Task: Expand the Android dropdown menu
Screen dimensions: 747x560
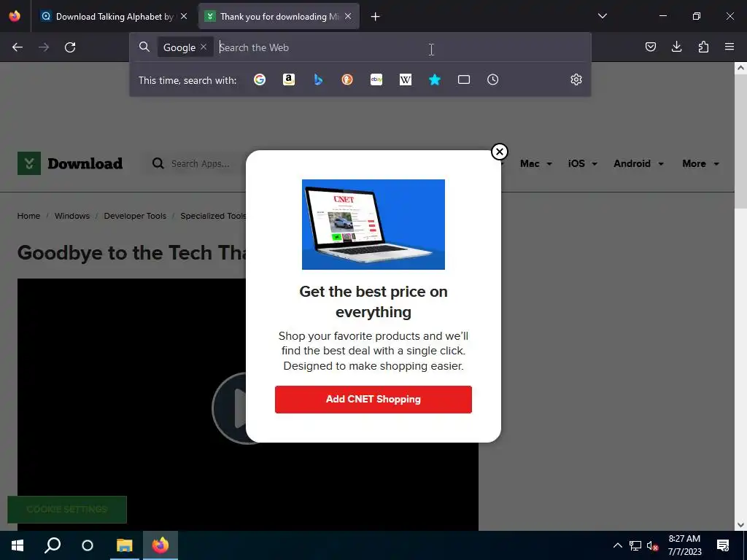Action: tap(638, 164)
